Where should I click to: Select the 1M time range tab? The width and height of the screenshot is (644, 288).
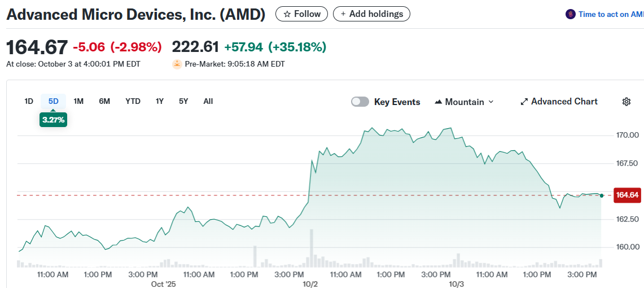coord(78,101)
